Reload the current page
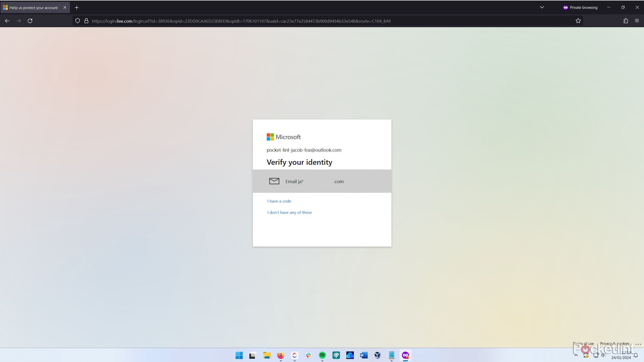644x362 pixels. pyautogui.click(x=30, y=21)
